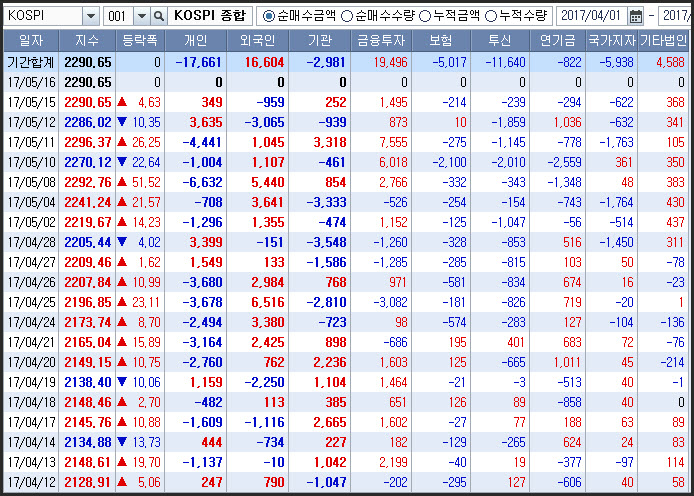
Task: Open the KOSPI market dropdown arrow
Action: pos(91,16)
